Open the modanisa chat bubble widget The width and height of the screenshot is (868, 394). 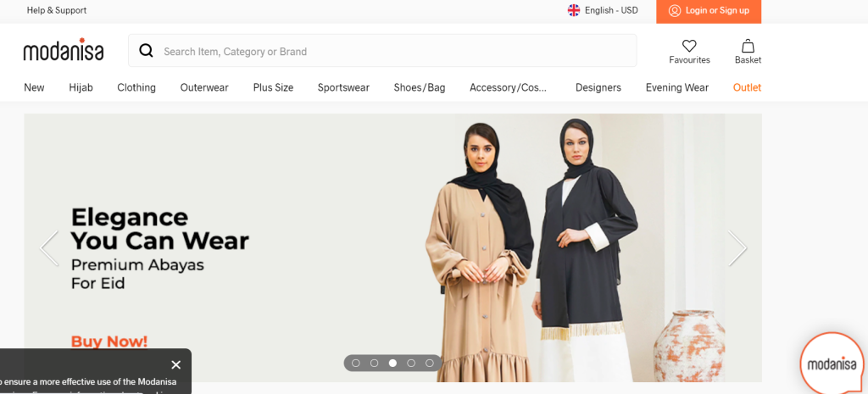pyautogui.click(x=832, y=363)
